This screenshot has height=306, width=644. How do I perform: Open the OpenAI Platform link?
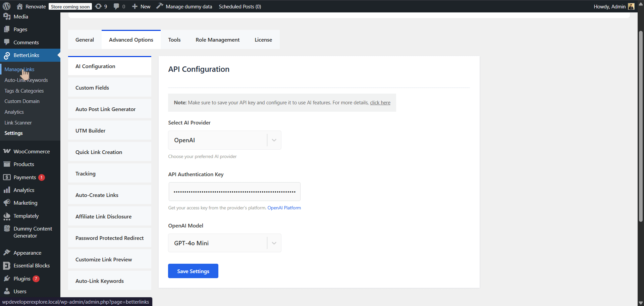(x=284, y=208)
